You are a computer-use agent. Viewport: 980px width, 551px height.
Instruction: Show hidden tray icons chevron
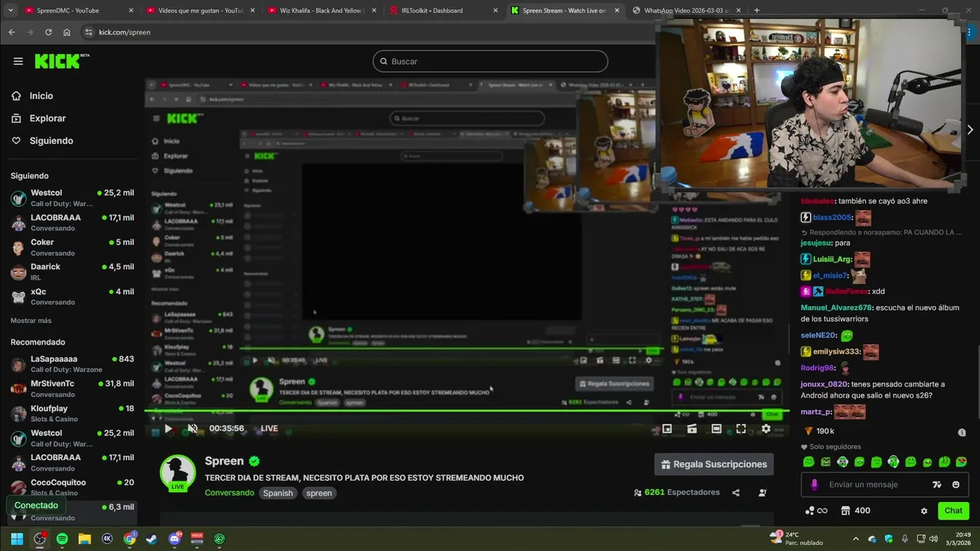[x=855, y=539]
